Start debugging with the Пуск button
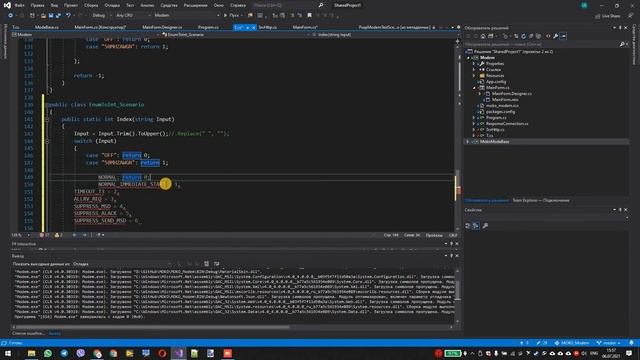The width and height of the screenshot is (640, 360). point(231,16)
